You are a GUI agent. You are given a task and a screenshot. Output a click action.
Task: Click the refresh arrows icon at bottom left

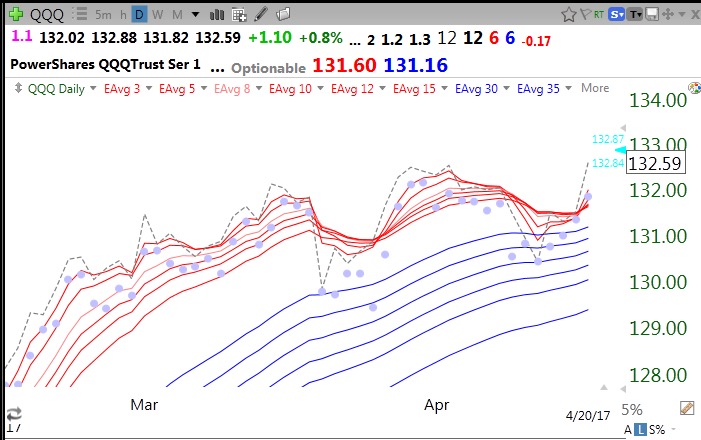pyautogui.click(x=14, y=413)
